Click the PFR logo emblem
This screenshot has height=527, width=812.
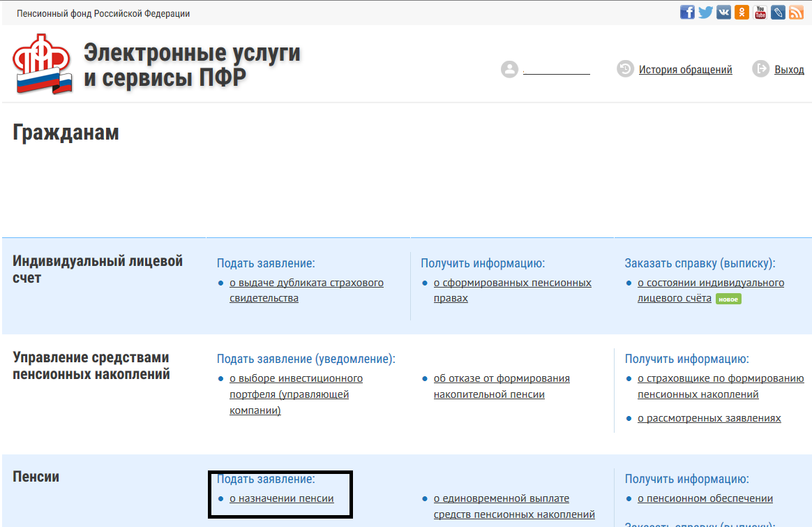43,64
